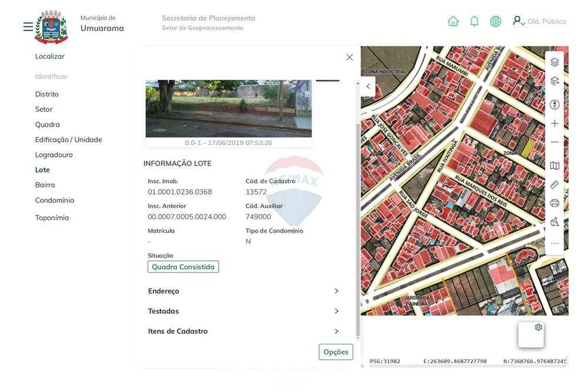
Task: Click the clear/broom tool on the map
Action: point(554,222)
